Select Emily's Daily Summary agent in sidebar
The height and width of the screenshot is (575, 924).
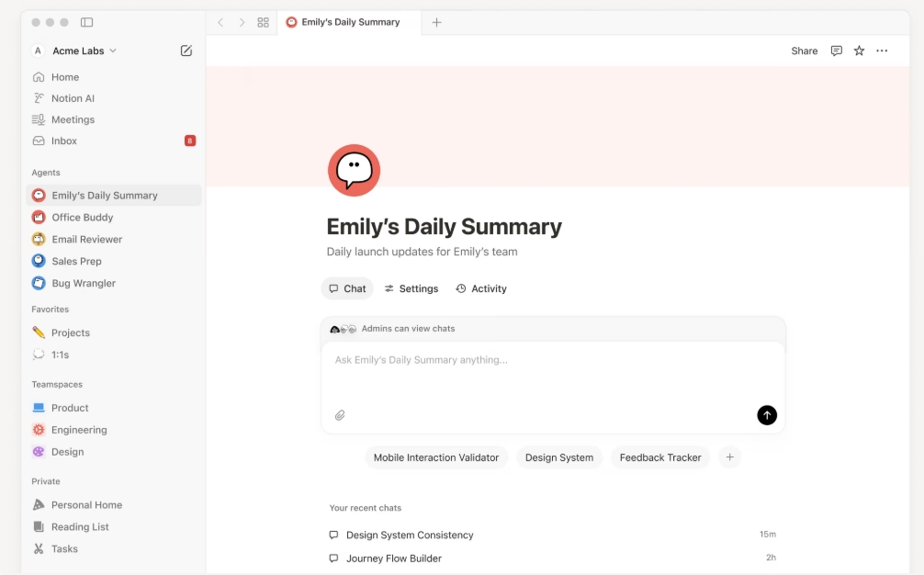[114, 196]
